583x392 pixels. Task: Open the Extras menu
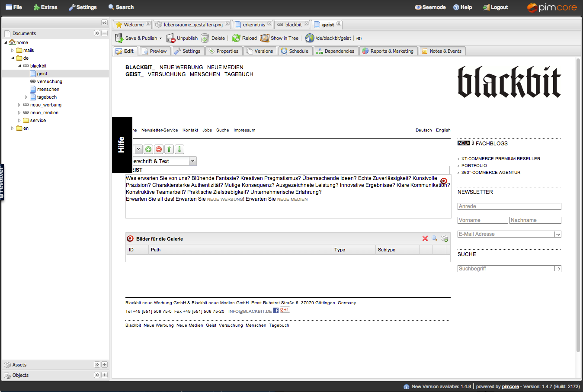pyautogui.click(x=45, y=7)
